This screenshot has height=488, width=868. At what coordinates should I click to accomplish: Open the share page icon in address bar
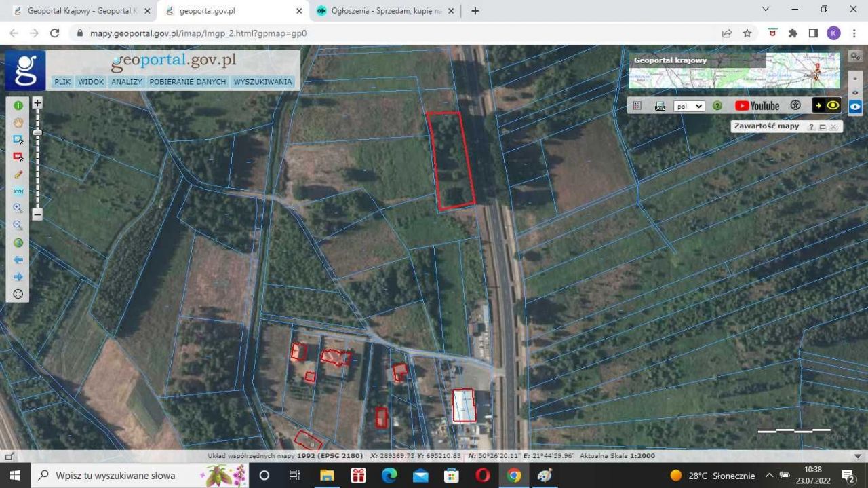727,33
